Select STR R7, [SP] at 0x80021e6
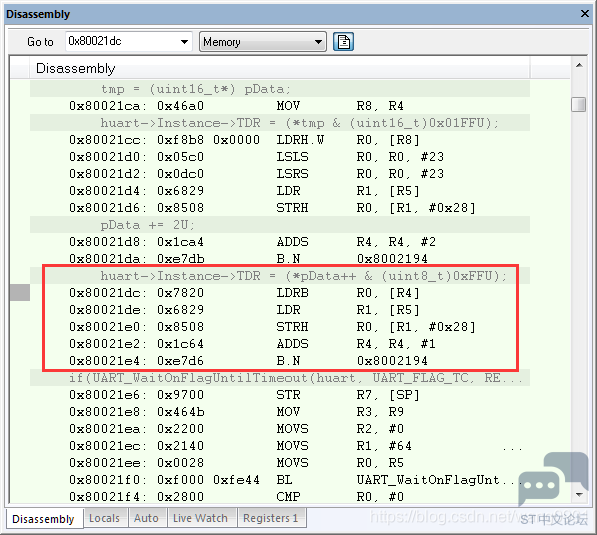The width and height of the screenshot is (597, 535). coord(280,395)
